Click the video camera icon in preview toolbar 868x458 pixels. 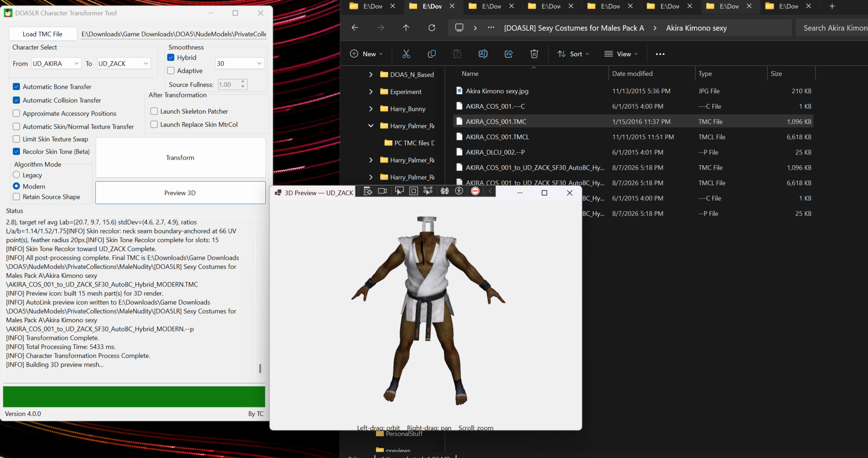(382, 191)
